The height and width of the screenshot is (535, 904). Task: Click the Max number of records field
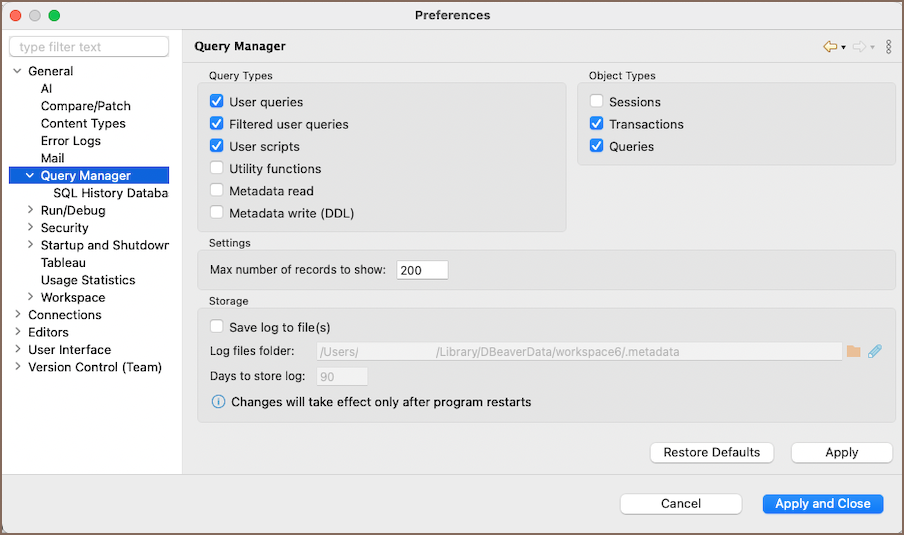click(x=422, y=270)
